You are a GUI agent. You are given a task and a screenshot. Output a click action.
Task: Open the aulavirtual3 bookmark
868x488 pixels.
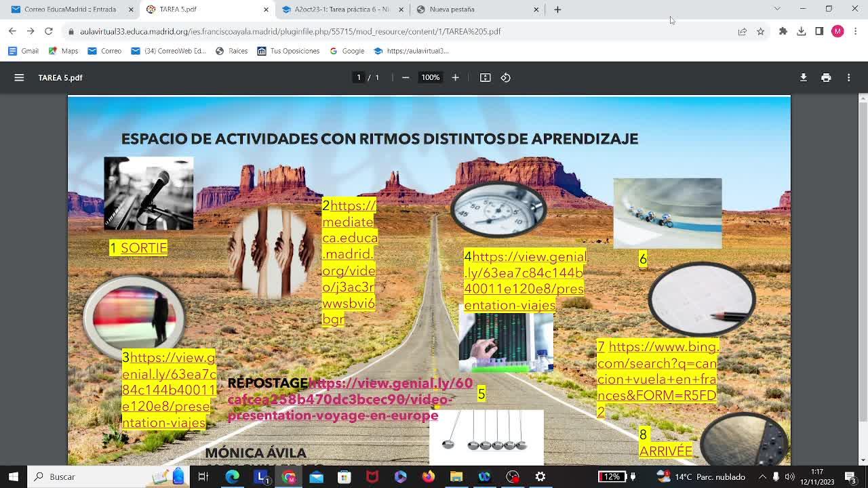point(411,51)
